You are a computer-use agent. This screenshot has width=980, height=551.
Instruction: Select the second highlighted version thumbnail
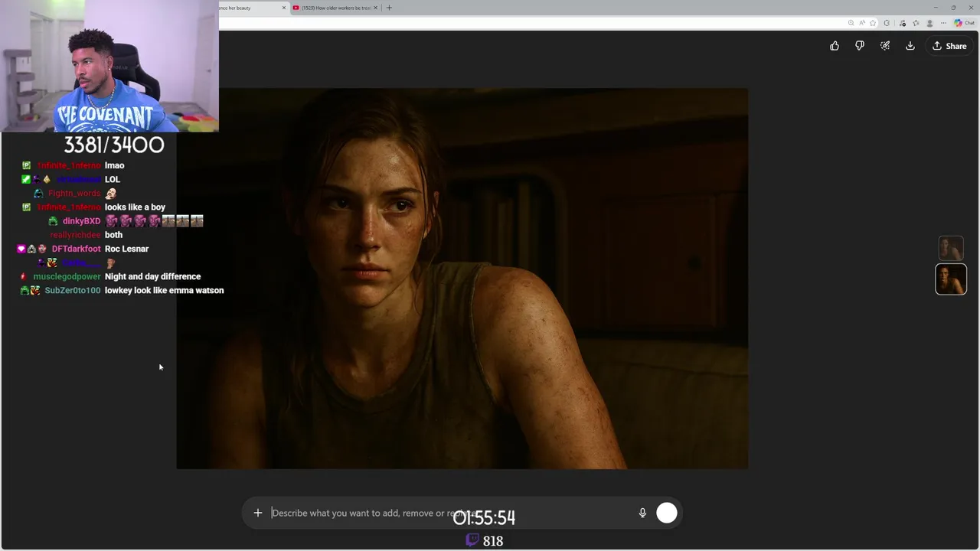951,279
